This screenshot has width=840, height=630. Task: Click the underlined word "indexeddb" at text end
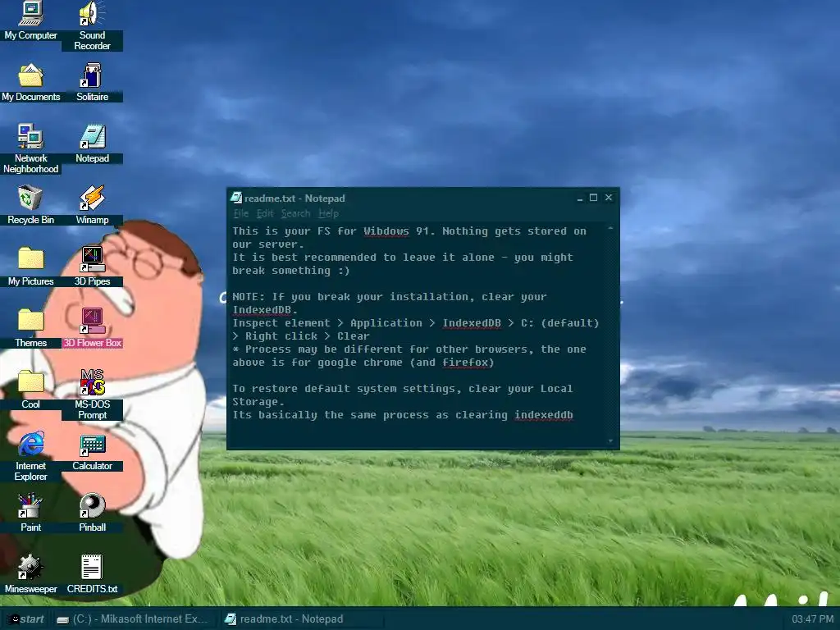544,414
